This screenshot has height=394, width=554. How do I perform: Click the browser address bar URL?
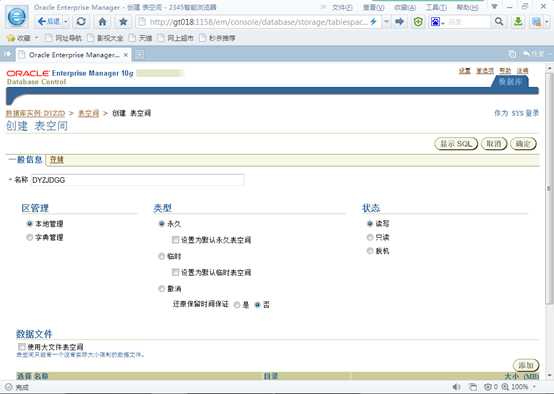[259, 22]
